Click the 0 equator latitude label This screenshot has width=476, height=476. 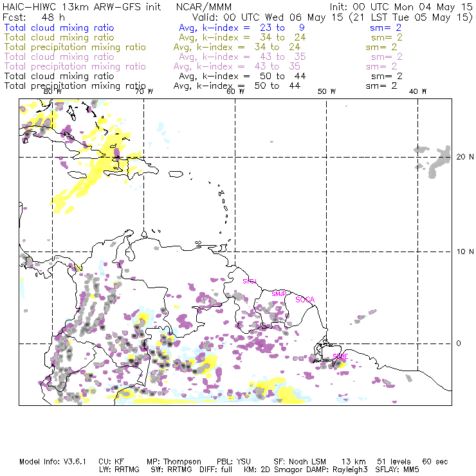[x=459, y=343]
